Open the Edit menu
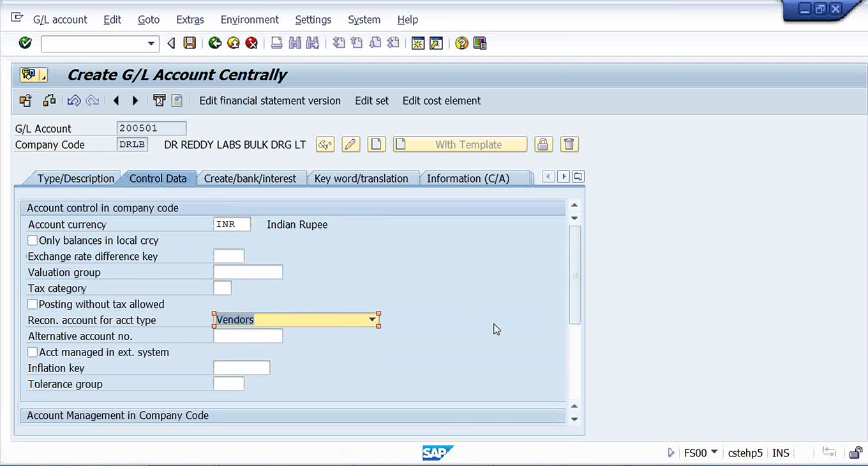 pyautogui.click(x=112, y=20)
